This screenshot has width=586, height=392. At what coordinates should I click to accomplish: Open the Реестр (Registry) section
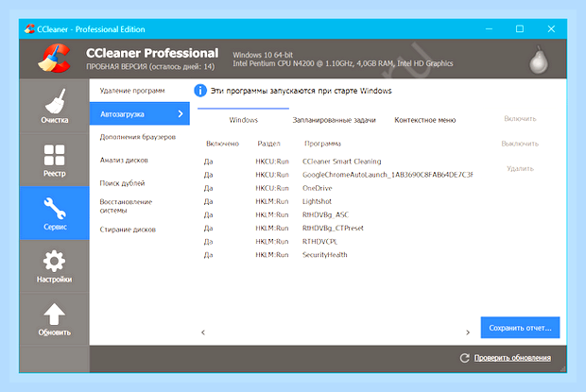pyautogui.click(x=55, y=160)
